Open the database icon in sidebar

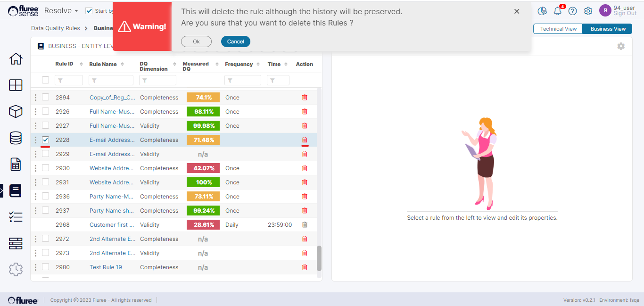pyautogui.click(x=16, y=138)
